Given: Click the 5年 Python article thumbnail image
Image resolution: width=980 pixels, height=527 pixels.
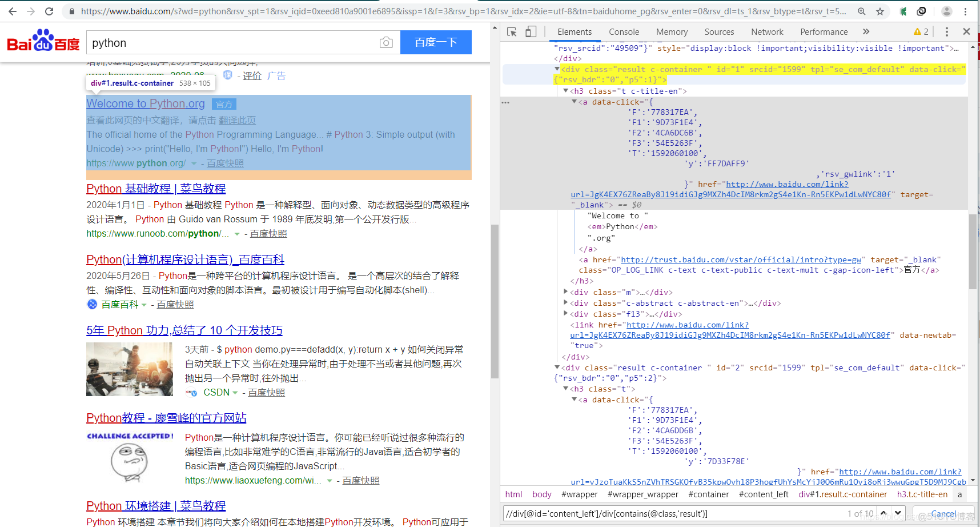Looking at the screenshot, I should [130, 369].
